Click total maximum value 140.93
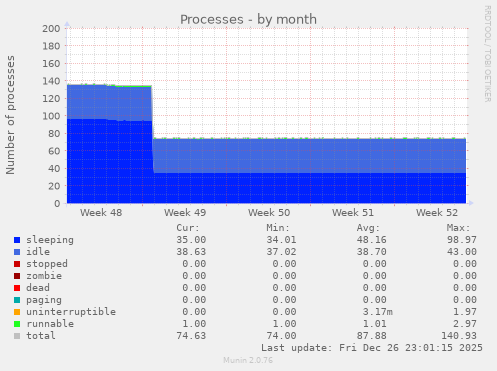Viewport: 497px width, 371px height. 459,336
